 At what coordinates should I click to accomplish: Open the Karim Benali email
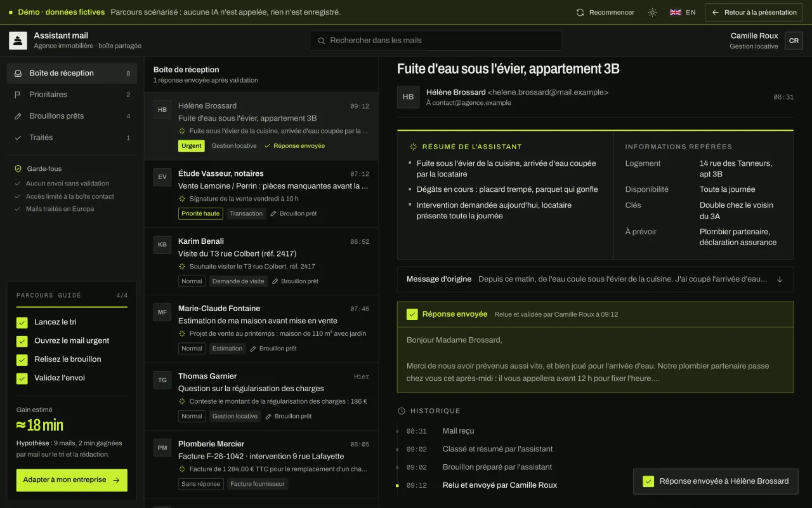click(261, 262)
